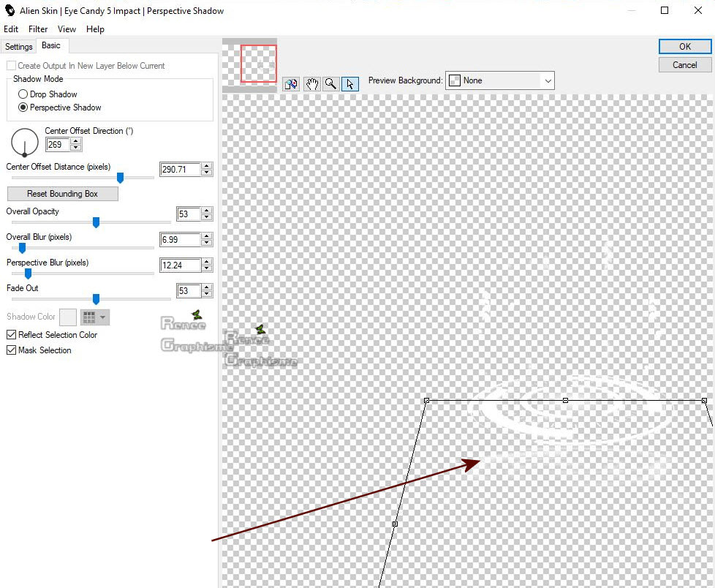Click the OK button
Image resolution: width=715 pixels, height=588 pixels.
click(685, 47)
